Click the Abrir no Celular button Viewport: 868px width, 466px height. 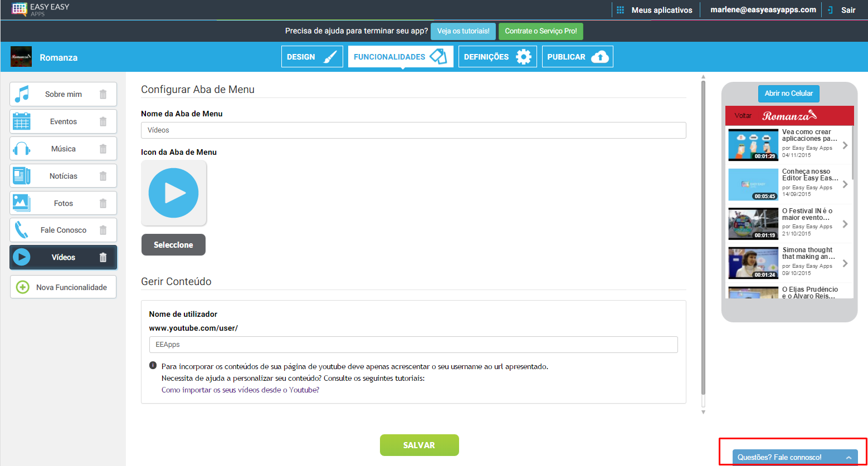click(x=789, y=94)
